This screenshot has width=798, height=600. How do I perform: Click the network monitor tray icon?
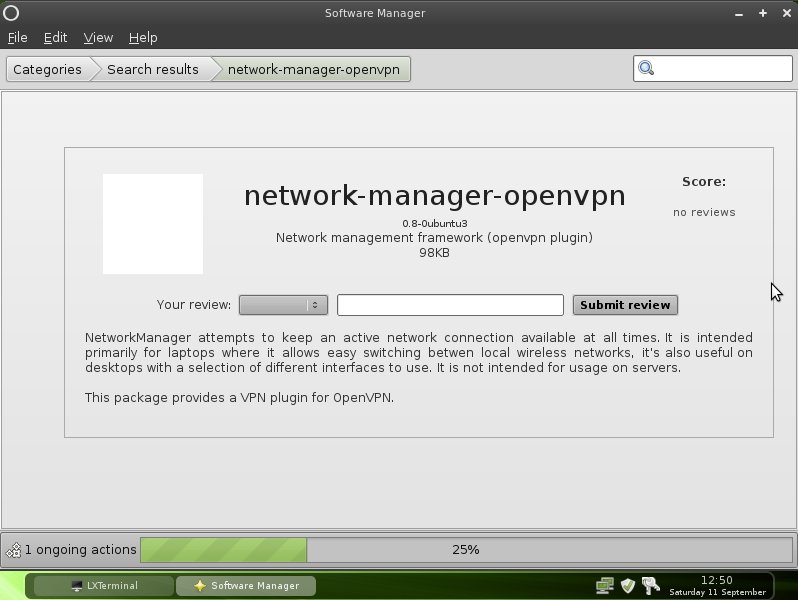coord(605,586)
